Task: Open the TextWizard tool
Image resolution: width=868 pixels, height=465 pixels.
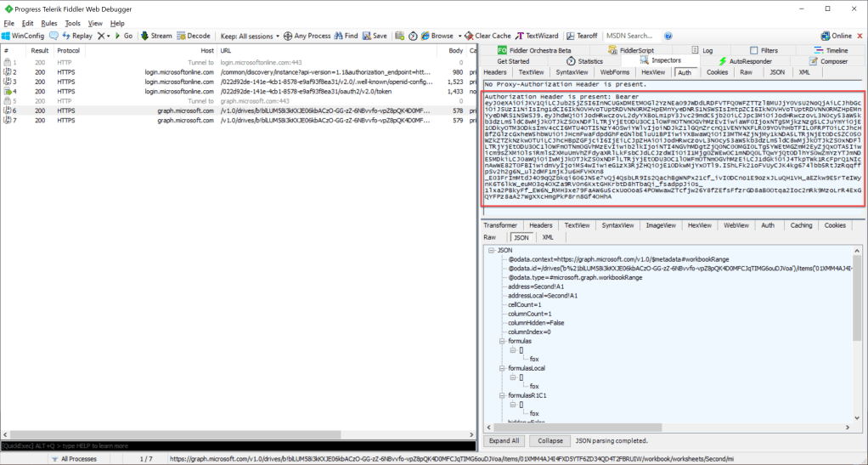Action: tap(537, 36)
